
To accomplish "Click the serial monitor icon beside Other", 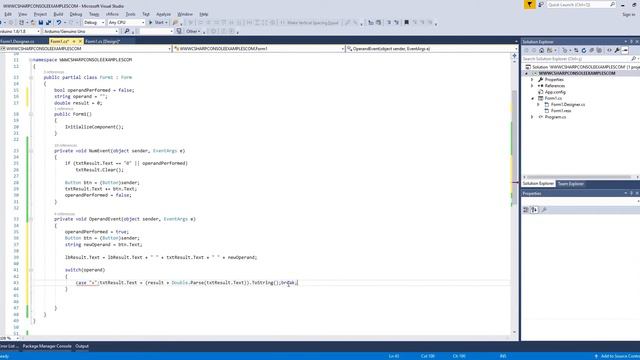I will click(179, 31).
